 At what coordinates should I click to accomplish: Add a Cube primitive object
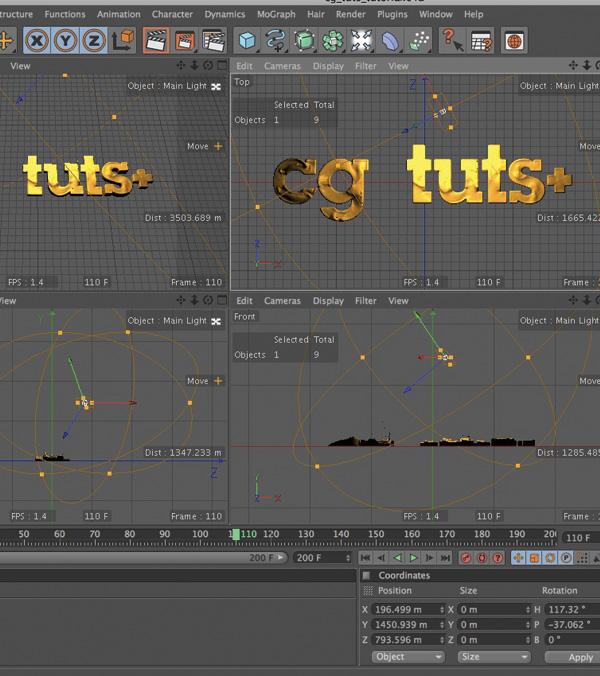247,41
